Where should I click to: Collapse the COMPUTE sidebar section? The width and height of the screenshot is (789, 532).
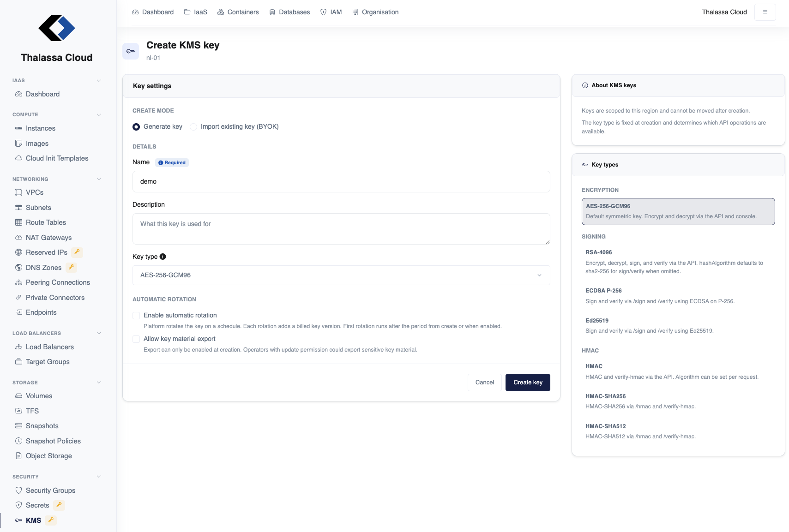[x=99, y=115]
